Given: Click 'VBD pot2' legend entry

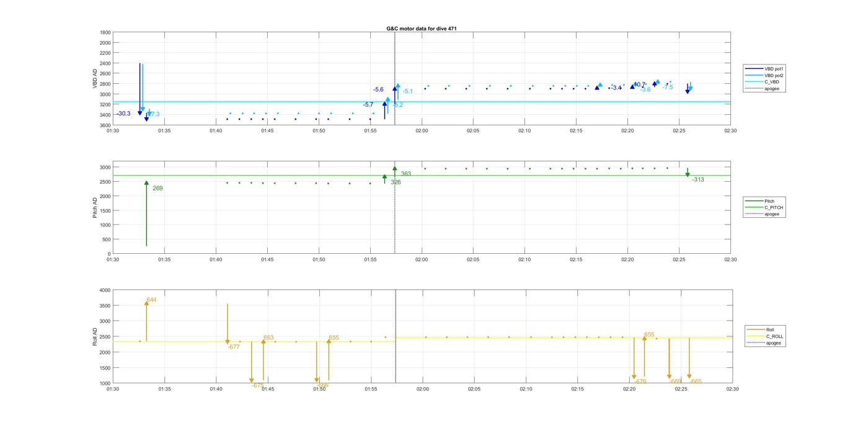Looking at the screenshot, I should click(x=774, y=75).
